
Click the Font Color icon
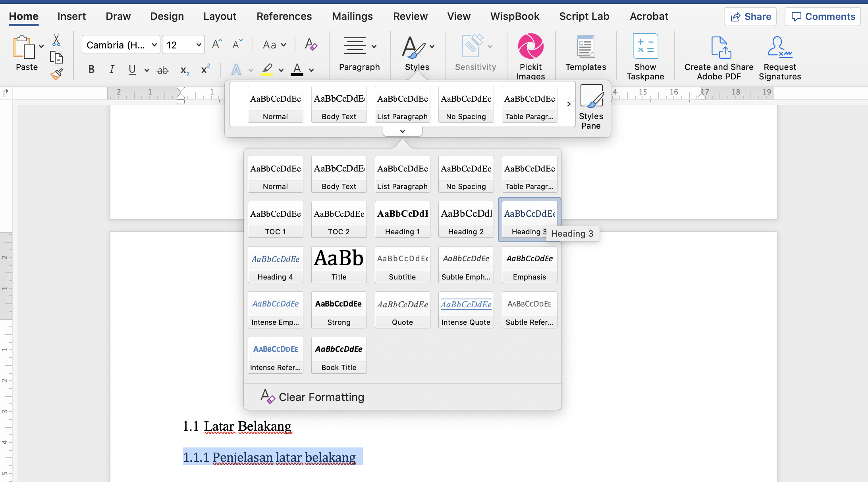point(300,70)
